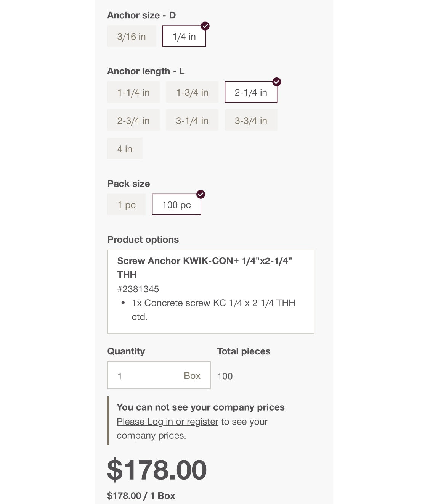Click the checkmark badge on 100 pc
This screenshot has height=504, width=446.
coord(201,194)
